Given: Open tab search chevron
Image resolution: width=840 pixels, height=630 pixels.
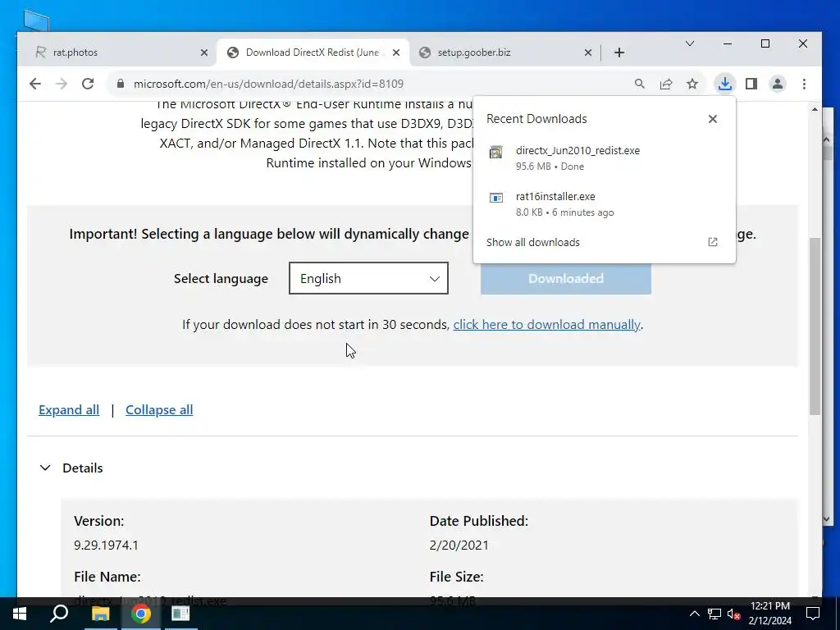Looking at the screenshot, I should [690, 43].
